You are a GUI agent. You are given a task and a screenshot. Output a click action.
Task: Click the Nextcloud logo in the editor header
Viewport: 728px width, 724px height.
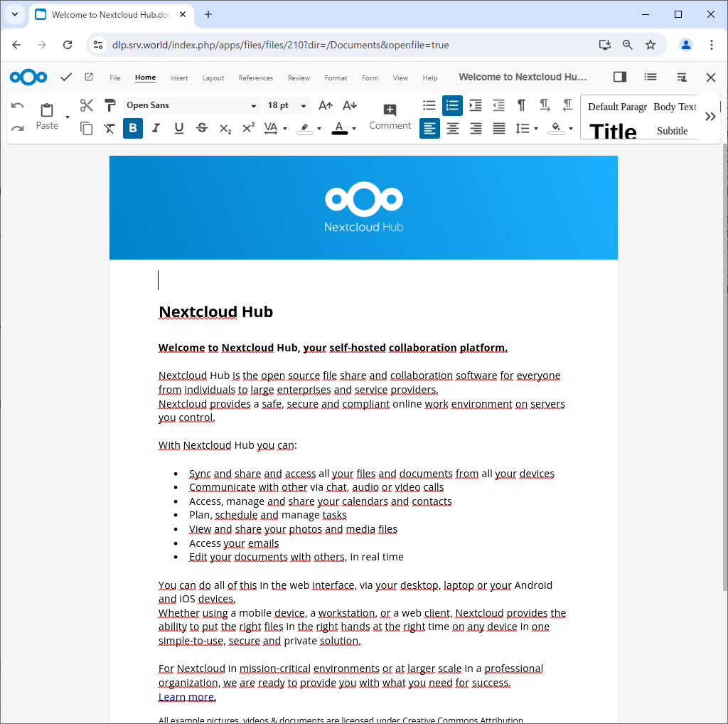(x=28, y=77)
